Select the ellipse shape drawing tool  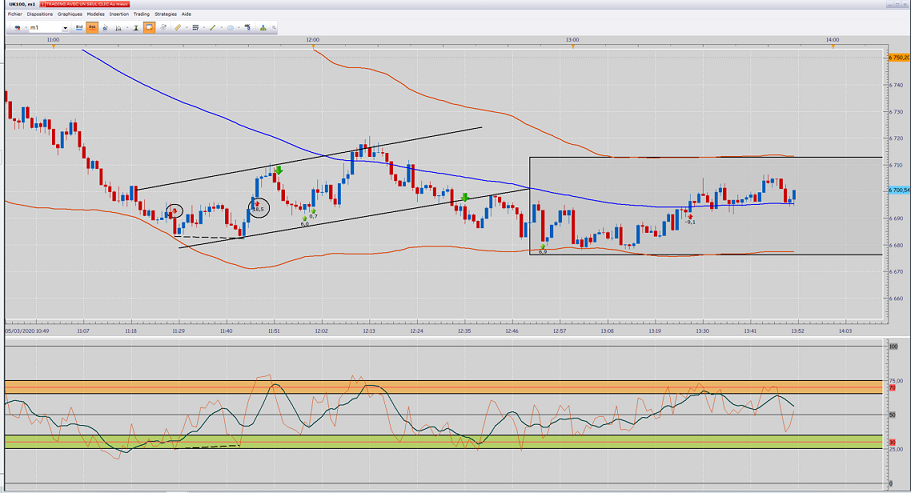tap(230, 27)
